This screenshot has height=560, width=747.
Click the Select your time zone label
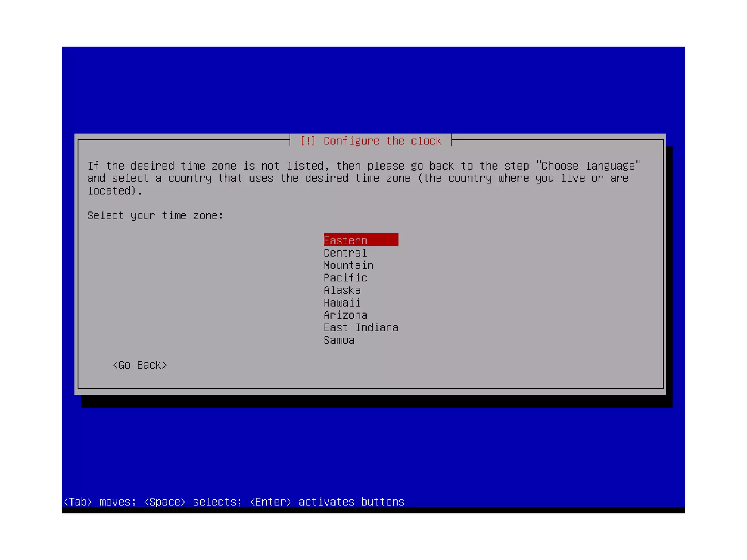(x=155, y=215)
